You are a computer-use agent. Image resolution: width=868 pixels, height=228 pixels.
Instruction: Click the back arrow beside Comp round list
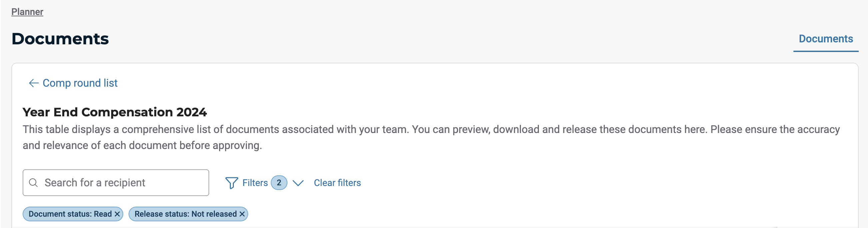pos(33,83)
